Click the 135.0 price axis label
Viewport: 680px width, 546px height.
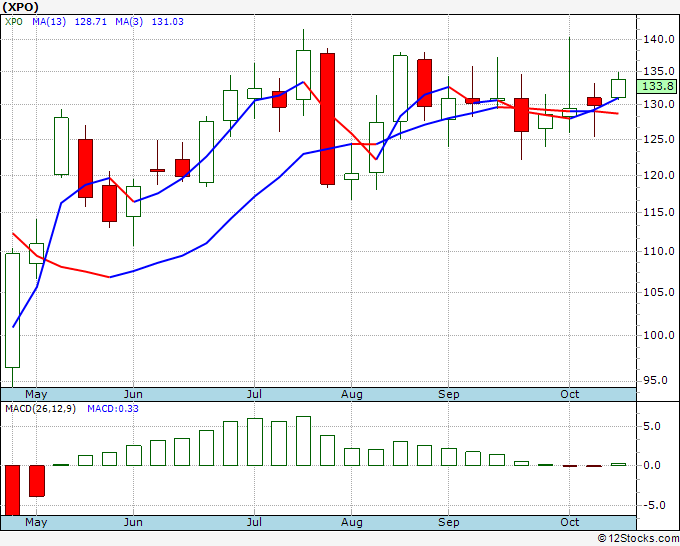659,71
